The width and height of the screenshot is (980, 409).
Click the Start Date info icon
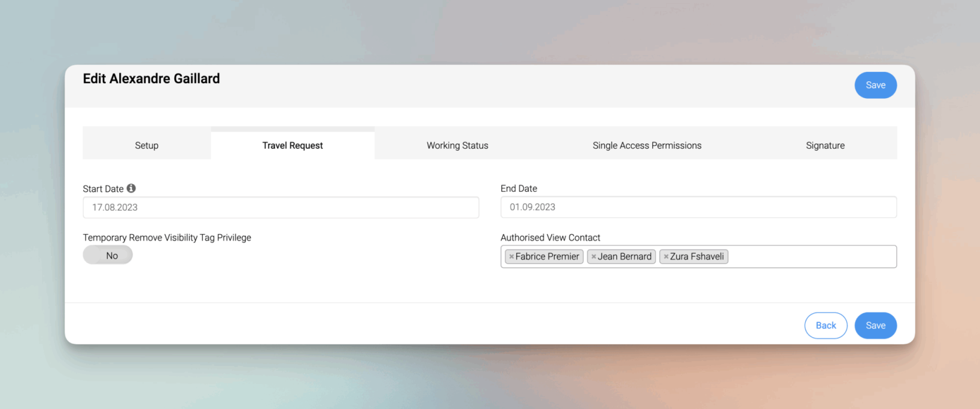[x=131, y=188]
